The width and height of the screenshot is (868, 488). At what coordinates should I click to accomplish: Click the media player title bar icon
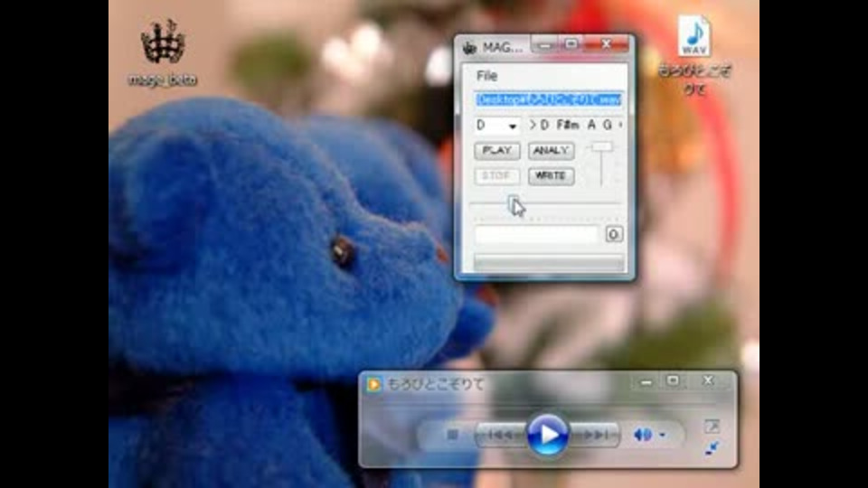(373, 384)
